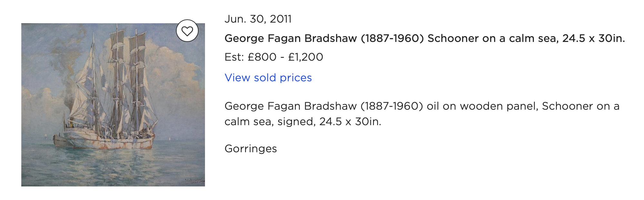Follow the View sold prices link
The width and height of the screenshot is (644, 200).
point(268,78)
